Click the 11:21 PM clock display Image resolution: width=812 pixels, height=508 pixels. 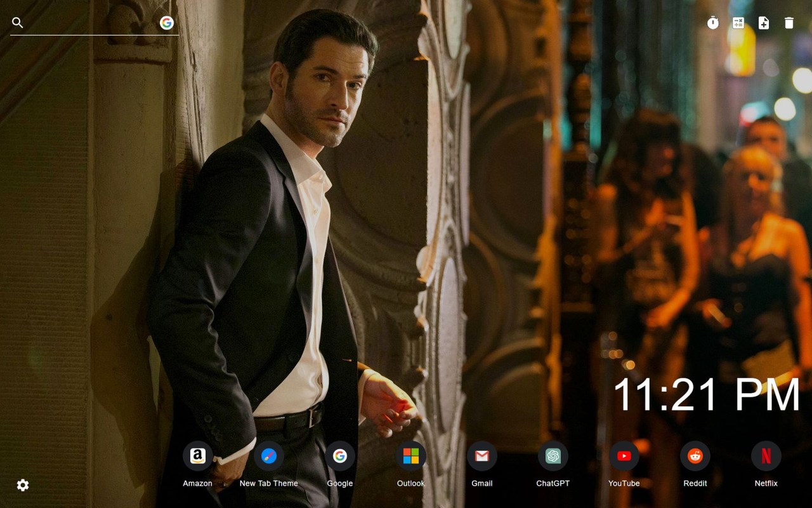click(x=706, y=395)
